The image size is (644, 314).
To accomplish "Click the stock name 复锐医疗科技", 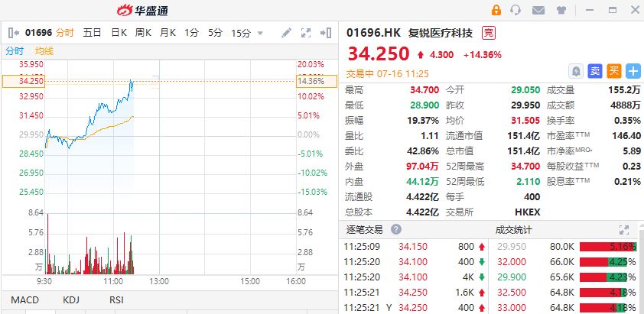I will pos(441,33).
